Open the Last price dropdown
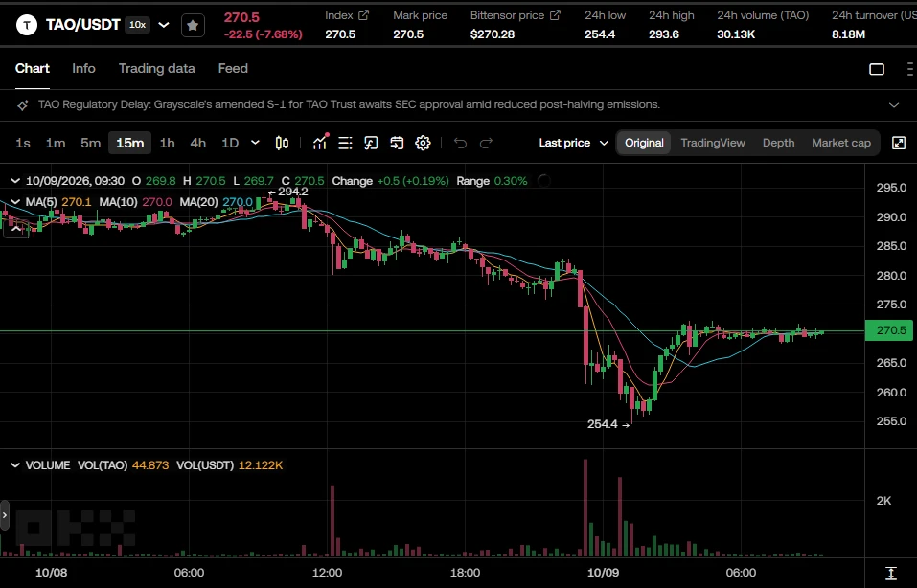Screen dimensions: 917x588 click(574, 144)
